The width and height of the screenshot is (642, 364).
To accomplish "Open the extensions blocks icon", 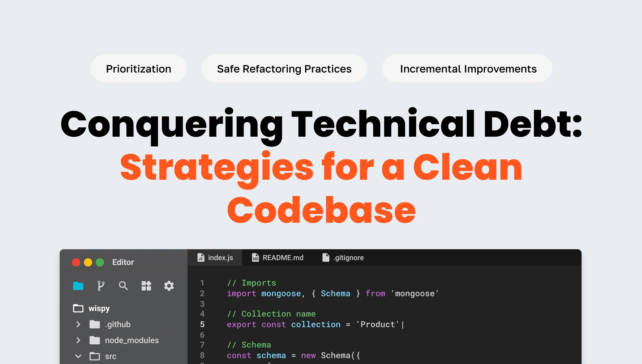I will coord(146,286).
